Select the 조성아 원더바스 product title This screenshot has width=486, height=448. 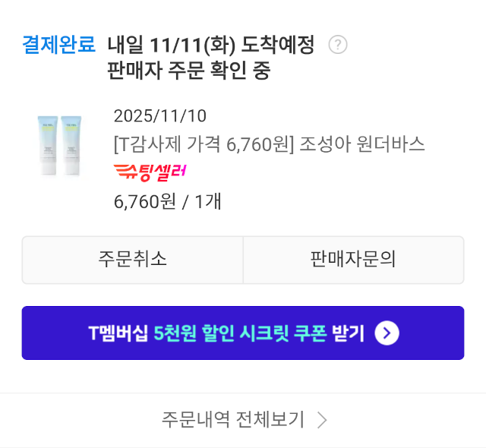(269, 144)
